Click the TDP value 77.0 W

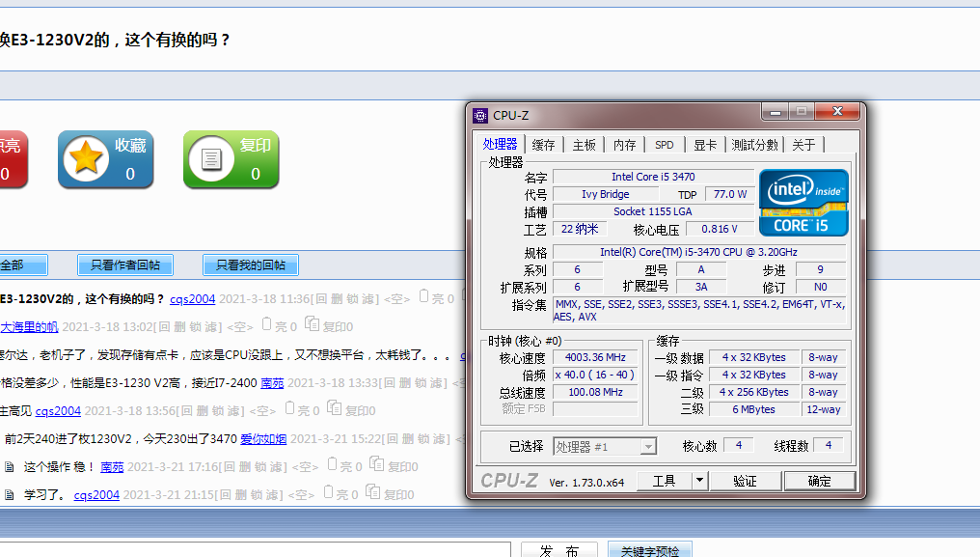tap(729, 195)
